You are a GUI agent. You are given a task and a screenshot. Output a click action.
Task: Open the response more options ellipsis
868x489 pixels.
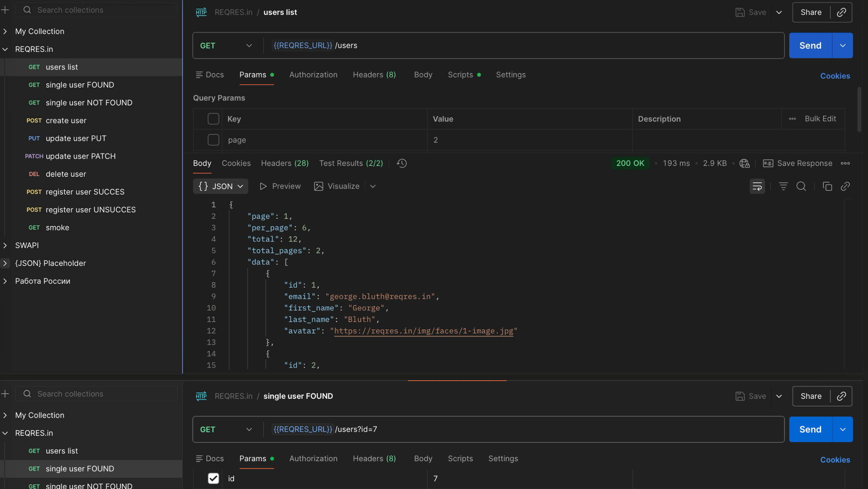pos(845,163)
